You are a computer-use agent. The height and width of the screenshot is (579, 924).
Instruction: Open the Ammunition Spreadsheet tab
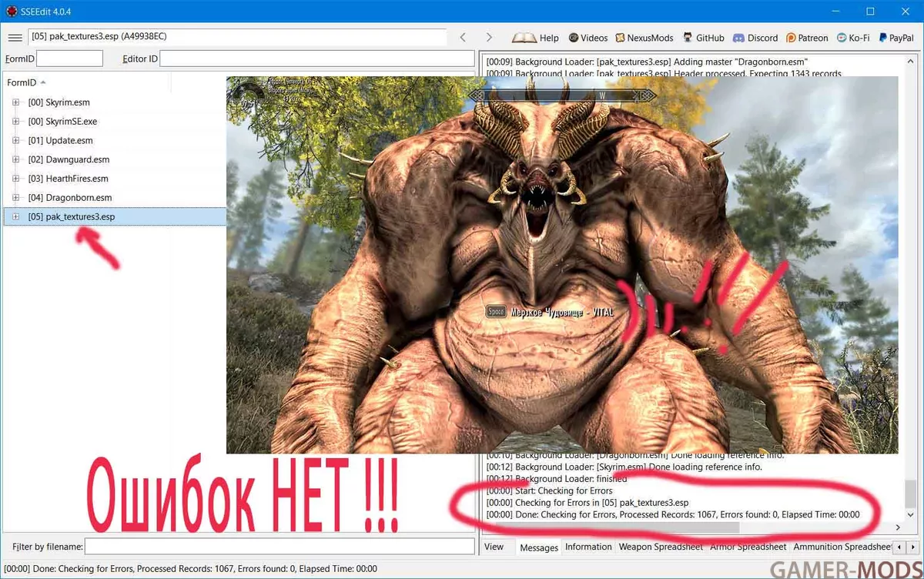(842, 547)
